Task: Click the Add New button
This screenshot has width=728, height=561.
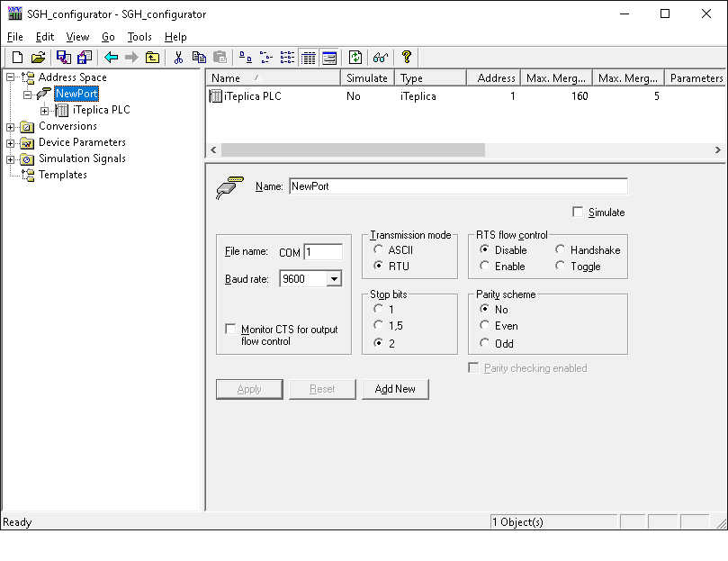Action: point(395,389)
